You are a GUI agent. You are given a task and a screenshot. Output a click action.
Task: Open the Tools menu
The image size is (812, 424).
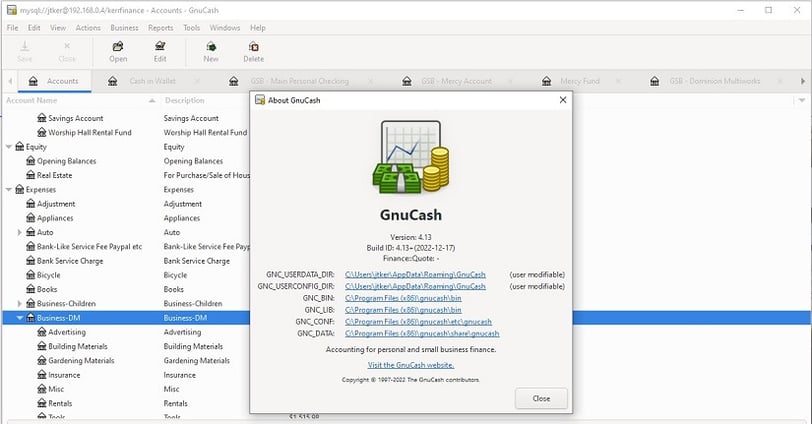coord(192,27)
